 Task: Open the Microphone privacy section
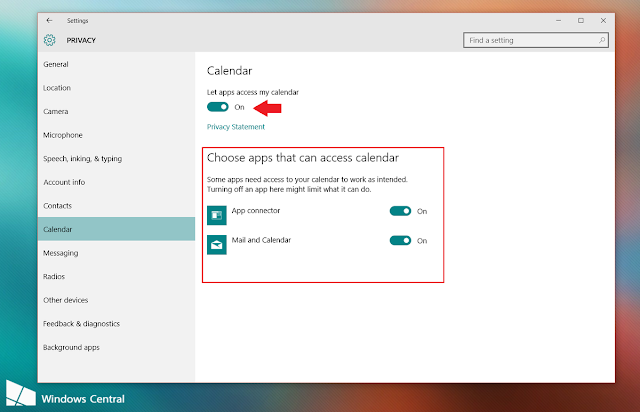tap(116, 135)
